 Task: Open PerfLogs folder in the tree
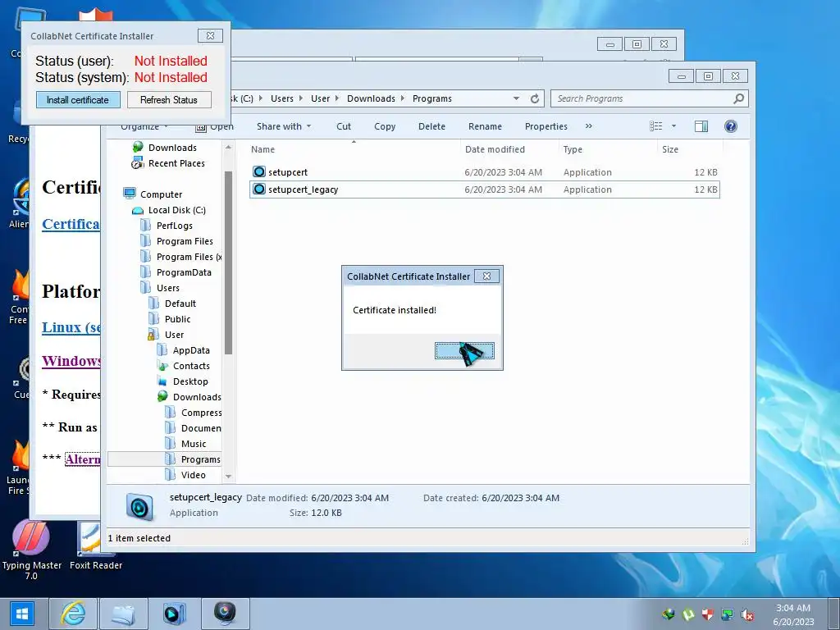[x=174, y=226]
